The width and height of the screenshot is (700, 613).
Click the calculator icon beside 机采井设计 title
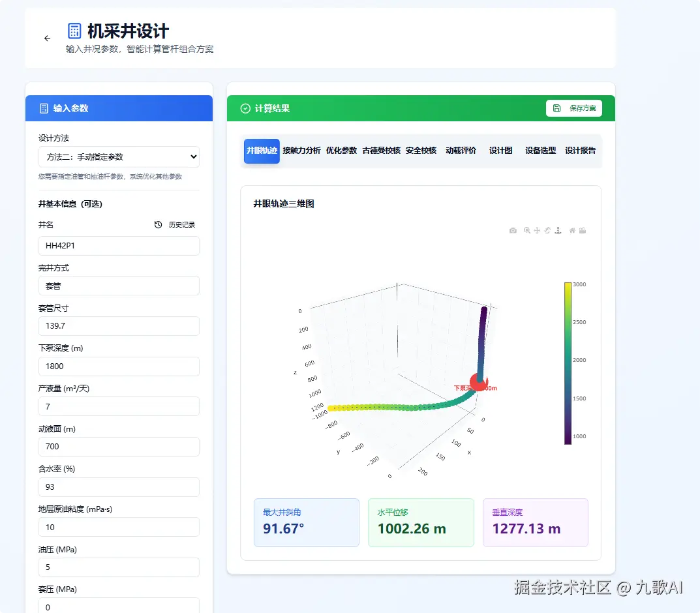tap(74, 31)
